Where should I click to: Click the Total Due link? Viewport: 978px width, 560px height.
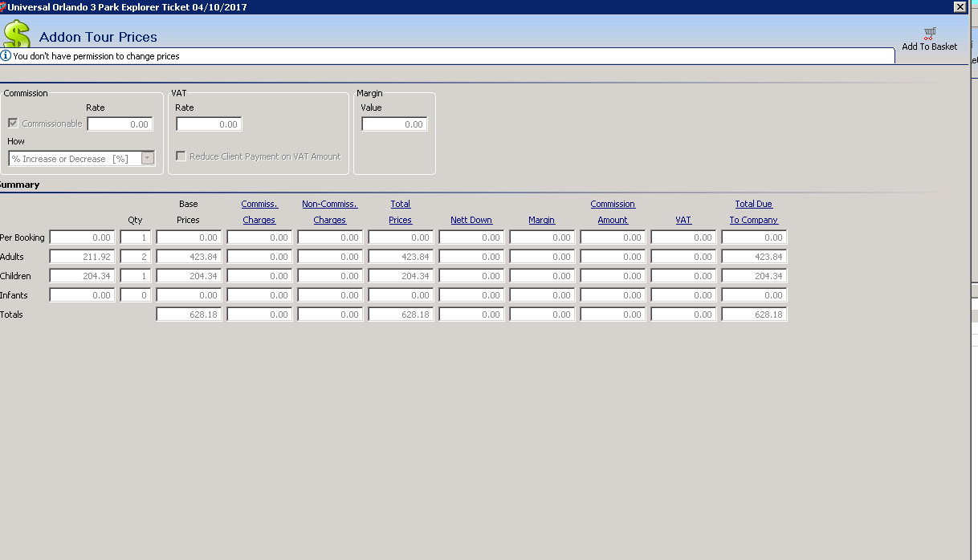[x=754, y=204]
